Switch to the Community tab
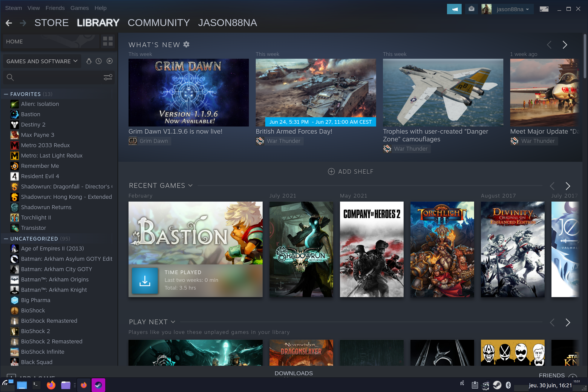This screenshot has width=588, height=392. pos(159,23)
